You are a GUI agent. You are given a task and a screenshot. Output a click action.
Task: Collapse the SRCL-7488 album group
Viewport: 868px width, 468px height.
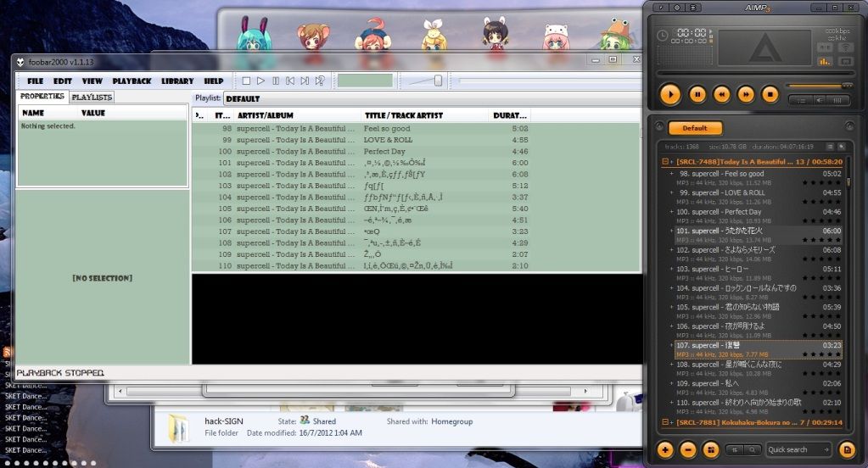[x=665, y=161]
